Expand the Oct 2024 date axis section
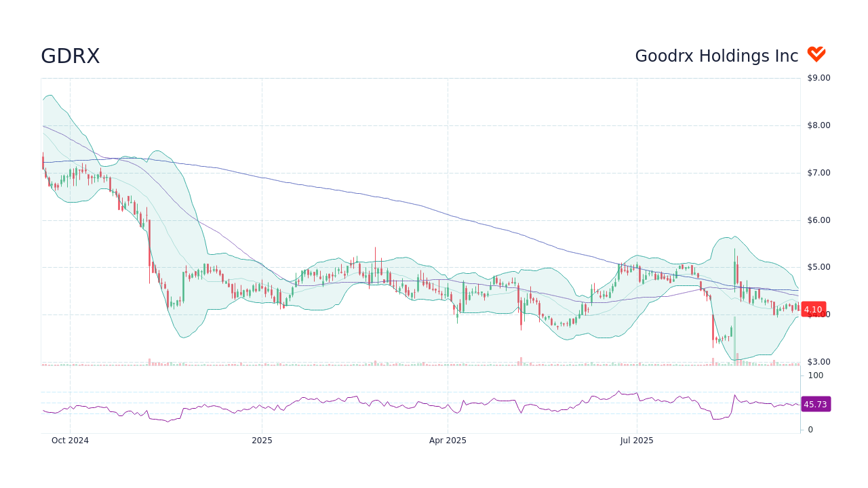The height and width of the screenshot is (488, 868). click(x=71, y=440)
